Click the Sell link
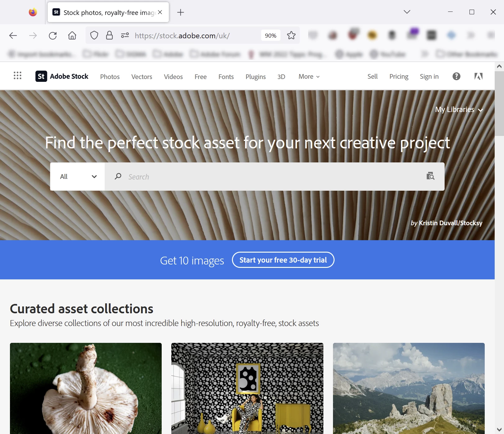Screen dimensions: 504x434 (x=372, y=76)
